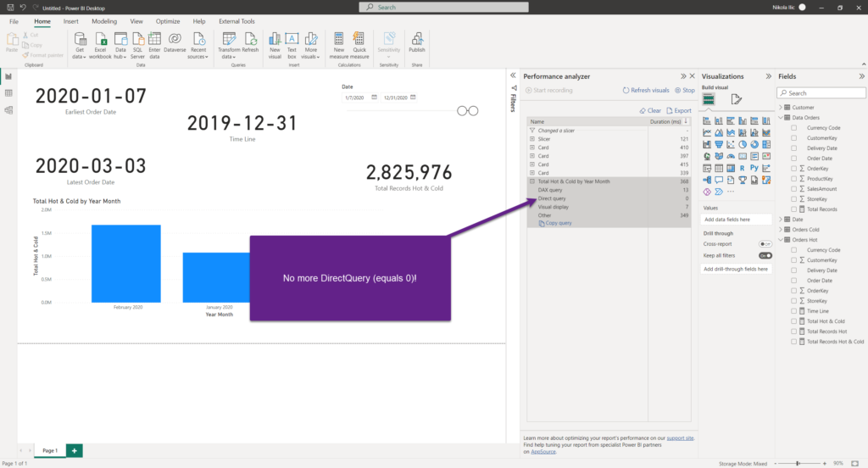The image size is (868, 468).
Task: Click Stop recording button
Action: 685,90
